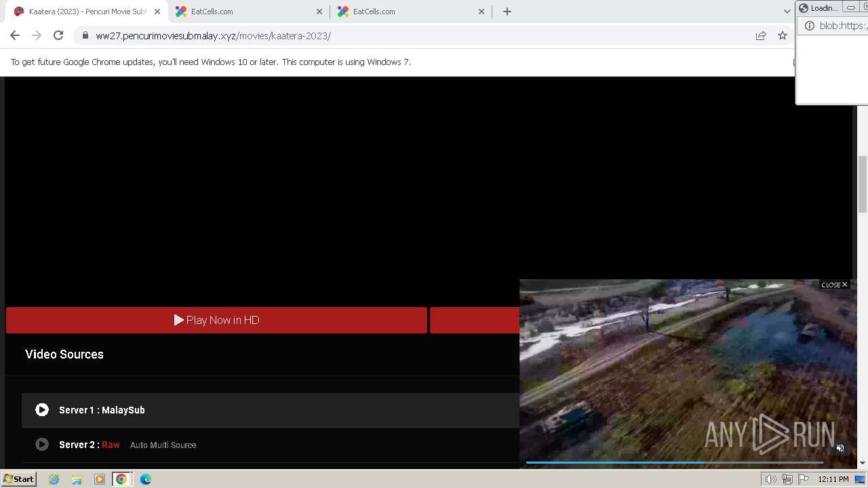Click the Video Sources heading
The width and height of the screenshot is (868, 488).
tap(64, 354)
